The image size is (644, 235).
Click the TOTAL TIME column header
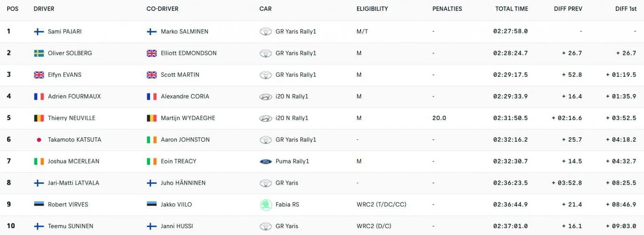coord(512,9)
